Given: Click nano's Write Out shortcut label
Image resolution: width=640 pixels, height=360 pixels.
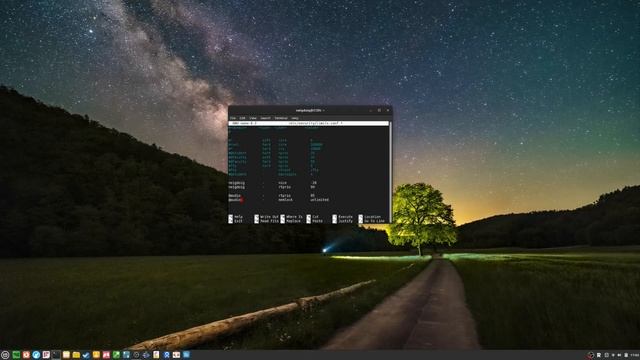Looking at the screenshot, I should point(269,217).
